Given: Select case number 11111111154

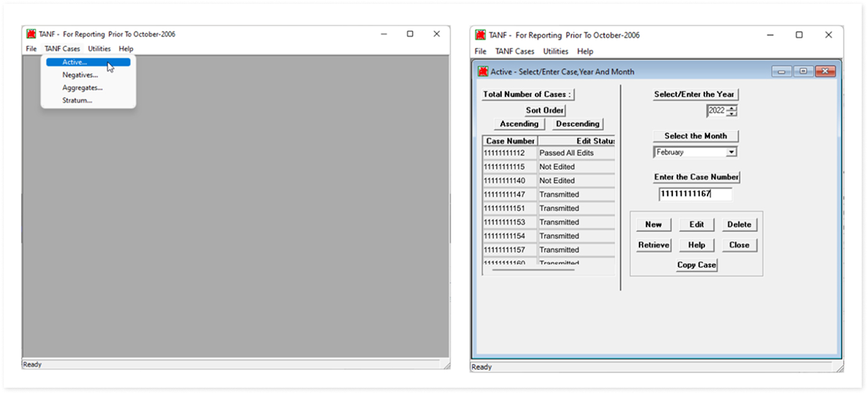Looking at the screenshot, I should click(510, 236).
